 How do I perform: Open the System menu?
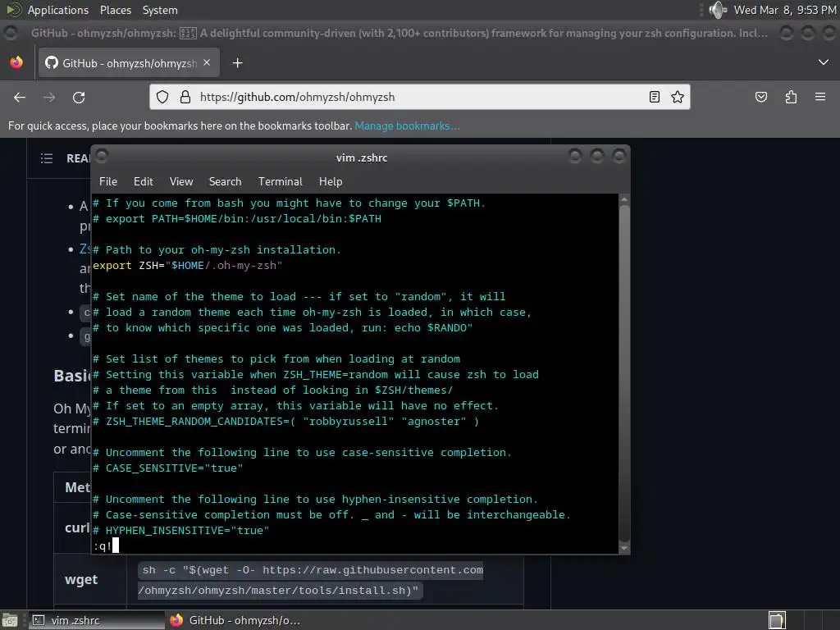[x=160, y=10]
